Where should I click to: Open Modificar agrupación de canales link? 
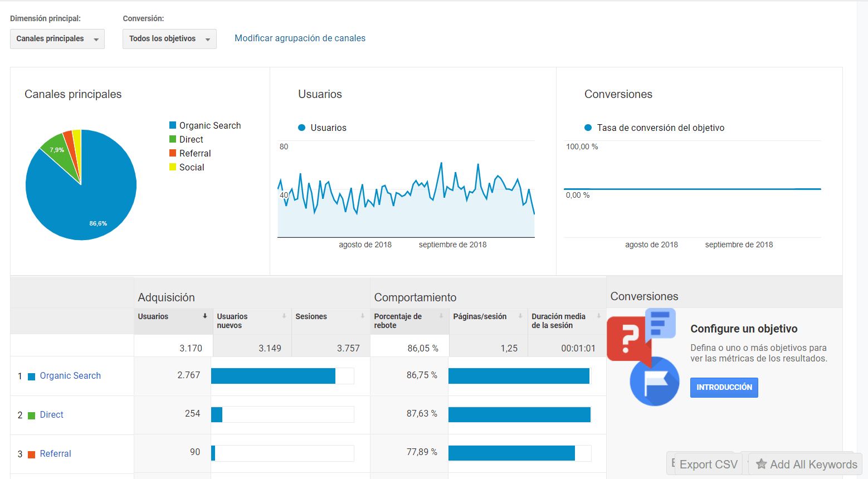300,38
